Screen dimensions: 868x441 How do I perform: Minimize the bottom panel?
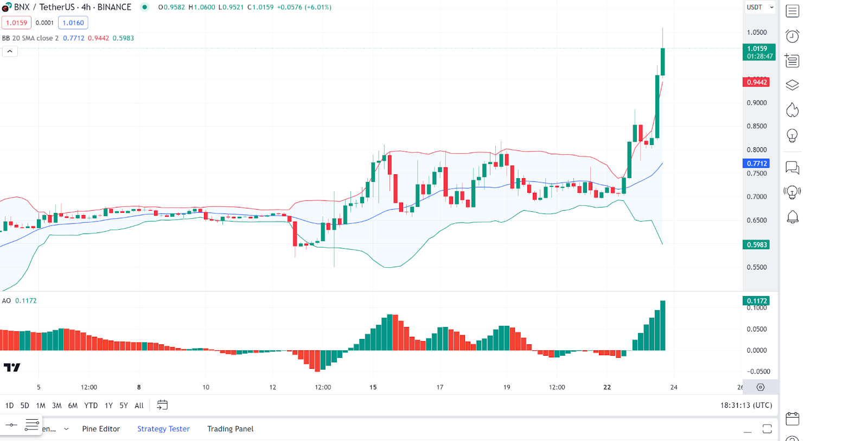pos(748,432)
